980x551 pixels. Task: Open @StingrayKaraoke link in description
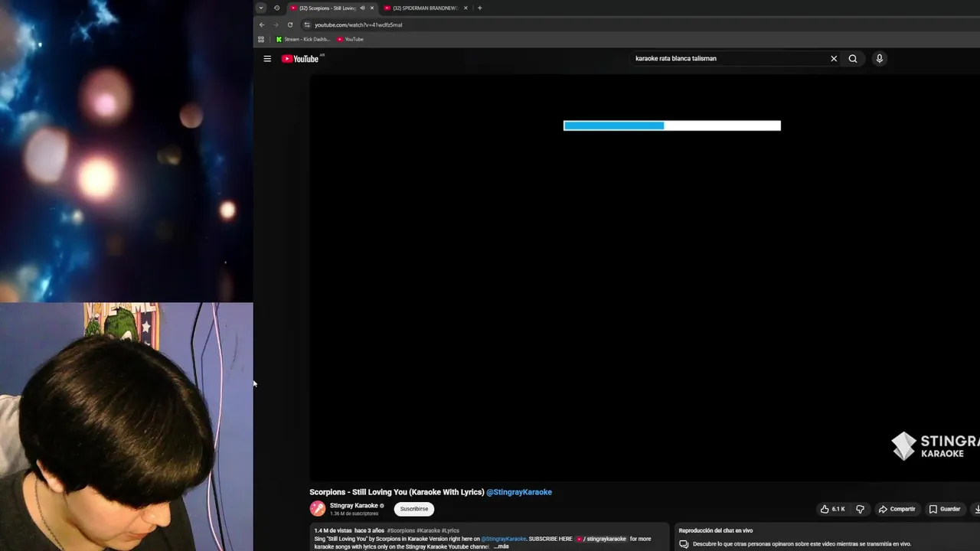(504, 539)
